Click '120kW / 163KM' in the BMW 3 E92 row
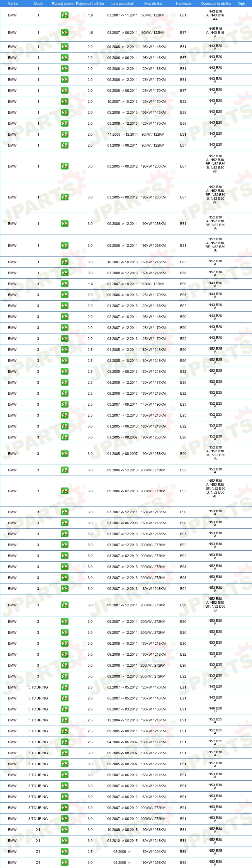Image resolution: width=252 pixels, height=868 pixels. tap(153, 306)
